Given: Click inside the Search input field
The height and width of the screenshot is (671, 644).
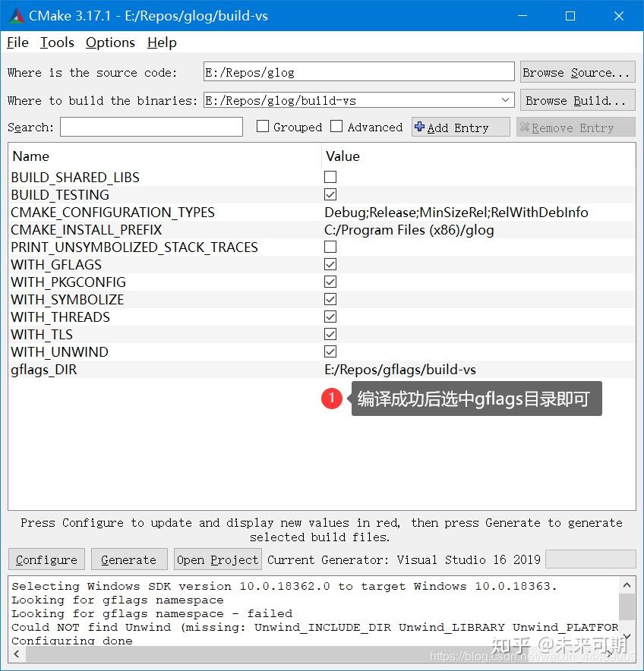Looking at the screenshot, I should (150, 127).
